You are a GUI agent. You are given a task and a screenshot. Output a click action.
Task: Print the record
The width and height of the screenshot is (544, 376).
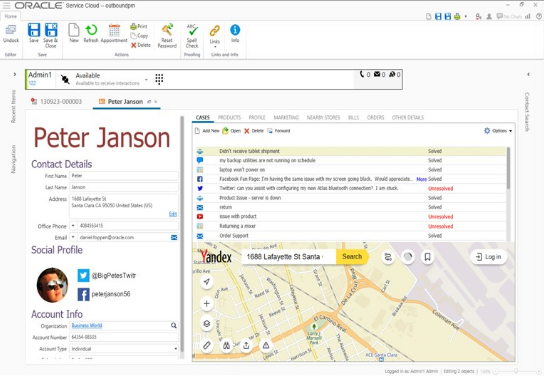pyautogui.click(x=139, y=26)
